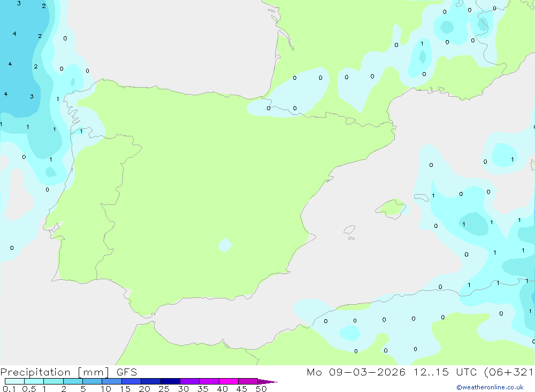Viewport: 535px width, 392px height.
Task: Choose the 40–45 mm magenta legend swatch
Action: pos(228,381)
